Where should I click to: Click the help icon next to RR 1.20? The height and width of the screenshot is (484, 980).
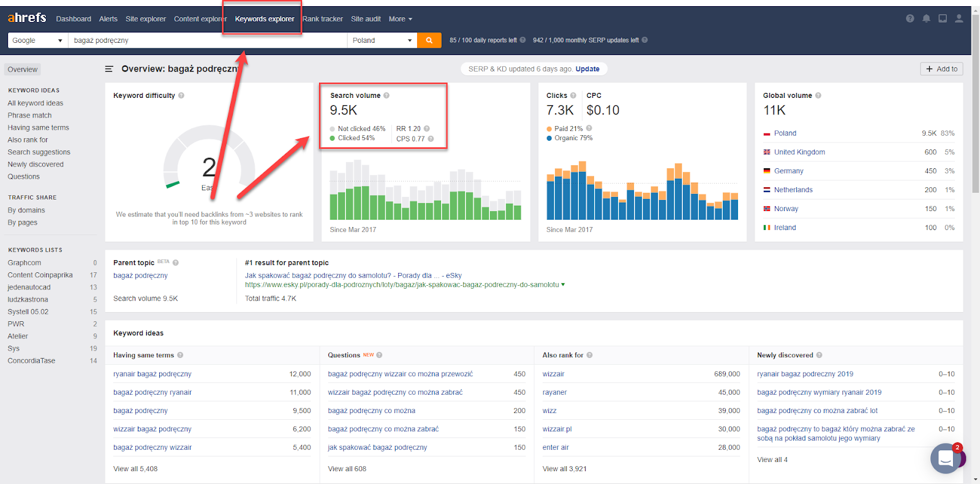pyautogui.click(x=427, y=128)
